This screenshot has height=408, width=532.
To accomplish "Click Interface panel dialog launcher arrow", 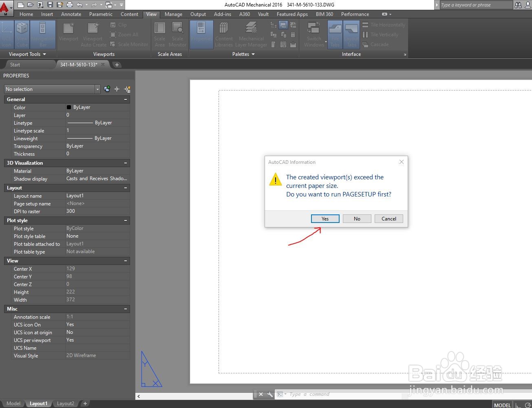I will (405, 54).
